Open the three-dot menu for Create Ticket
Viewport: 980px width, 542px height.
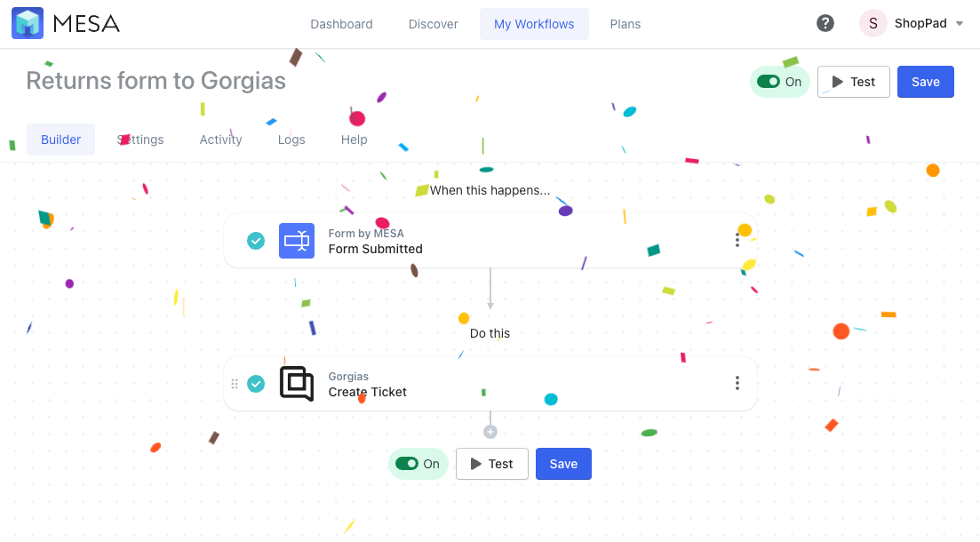pos(737,383)
